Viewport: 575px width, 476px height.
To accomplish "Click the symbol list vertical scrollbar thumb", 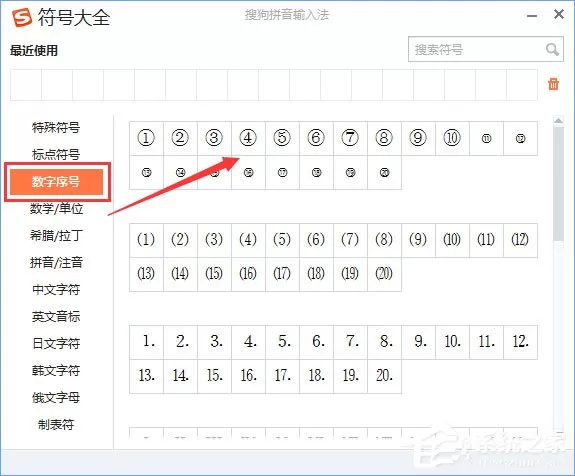I will point(558,183).
